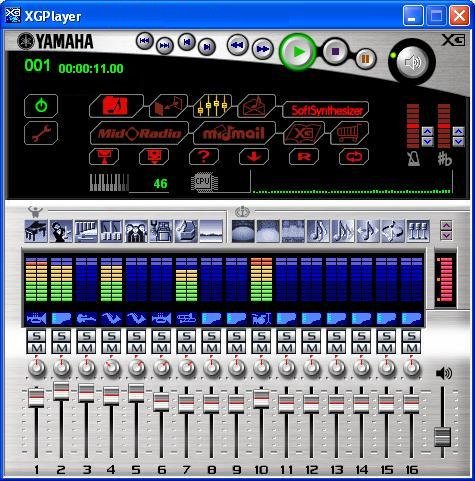The image size is (475, 481).
Task: Select the single music note effect icon
Action: (318, 231)
